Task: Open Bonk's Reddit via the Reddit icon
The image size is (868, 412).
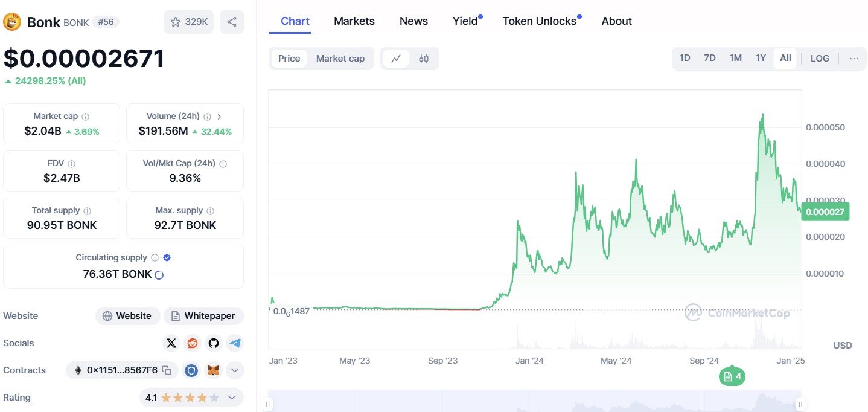Action: 192,343
